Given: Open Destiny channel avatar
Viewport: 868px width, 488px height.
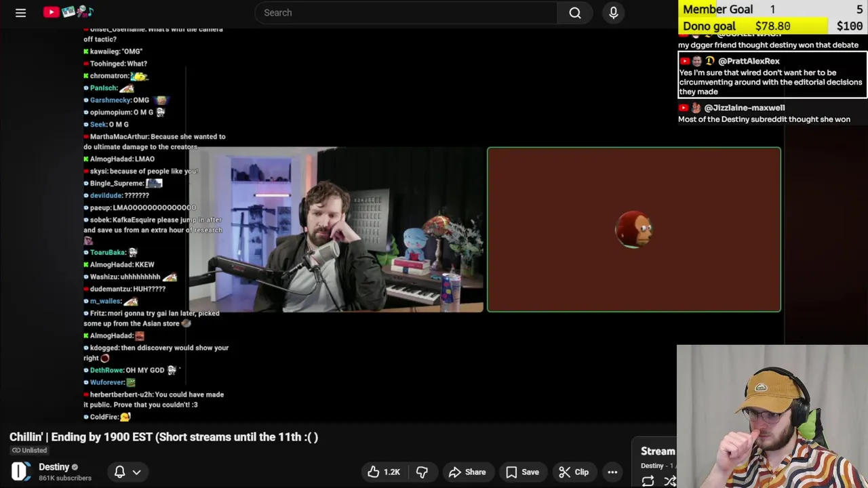Looking at the screenshot, I should pyautogui.click(x=21, y=472).
